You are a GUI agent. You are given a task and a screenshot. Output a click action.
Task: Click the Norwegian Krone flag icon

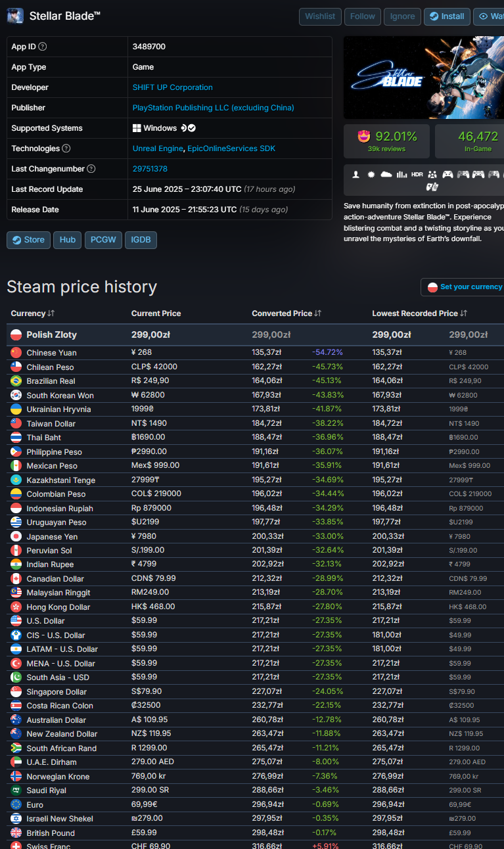click(x=16, y=776)
